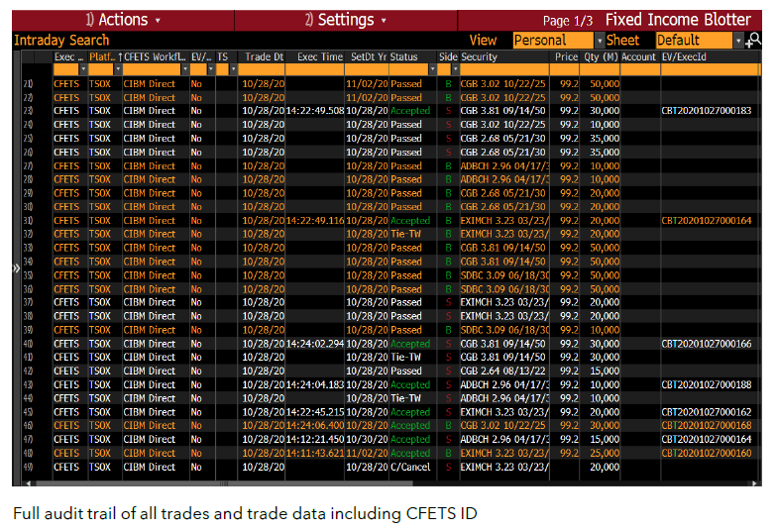
Task: Select row 23 execution ID CBT20201027000183
Action: coord(707,111)
